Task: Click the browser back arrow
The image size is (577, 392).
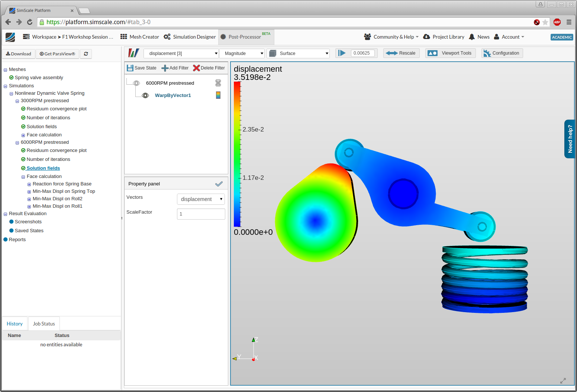Action: [x=8, y=22]
